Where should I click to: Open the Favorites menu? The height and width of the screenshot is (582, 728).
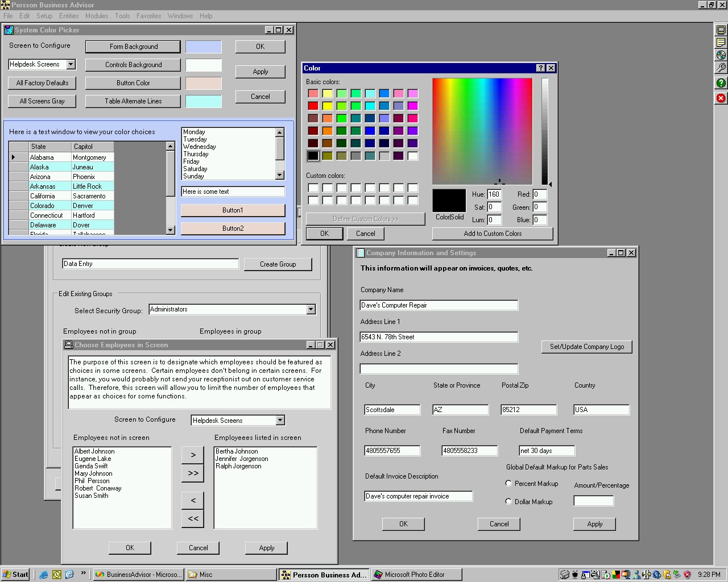click(x=148, y=16)
